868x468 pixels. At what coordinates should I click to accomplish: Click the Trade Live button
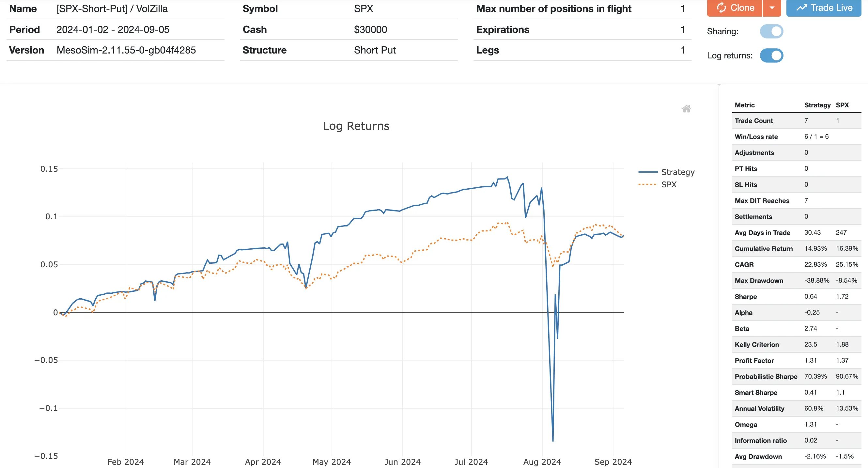(x=823, y=7)
